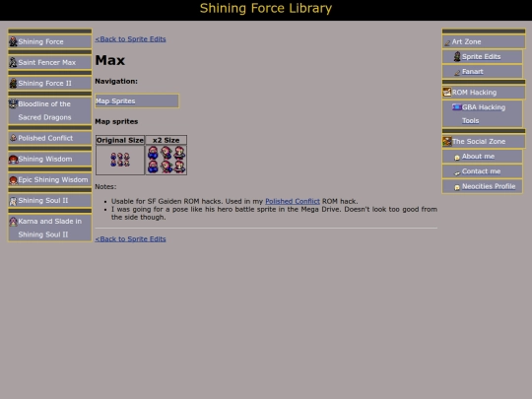The height and width of the screenshot is (399, 532).
Task: Open the Art Zone menu entry
Action: click(466, 41)
